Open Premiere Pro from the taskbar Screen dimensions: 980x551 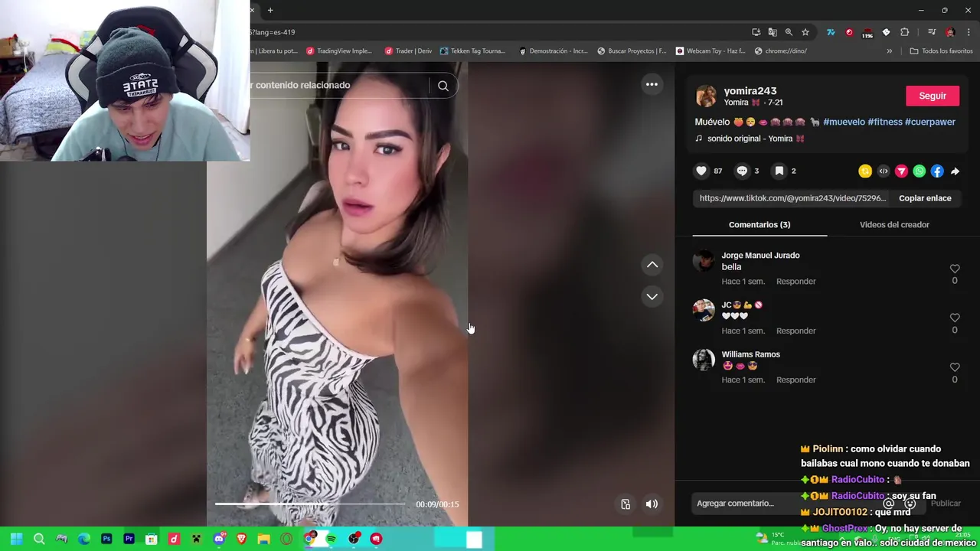(129, 539)
